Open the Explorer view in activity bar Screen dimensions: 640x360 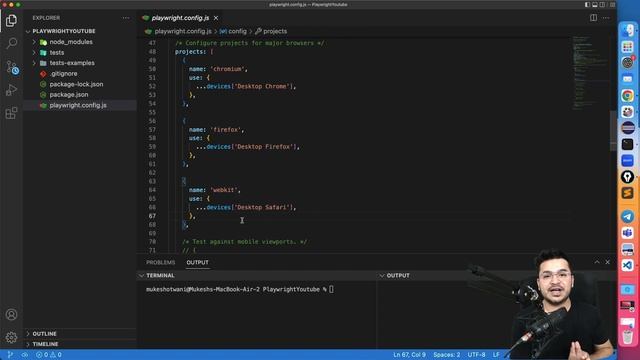11,20
